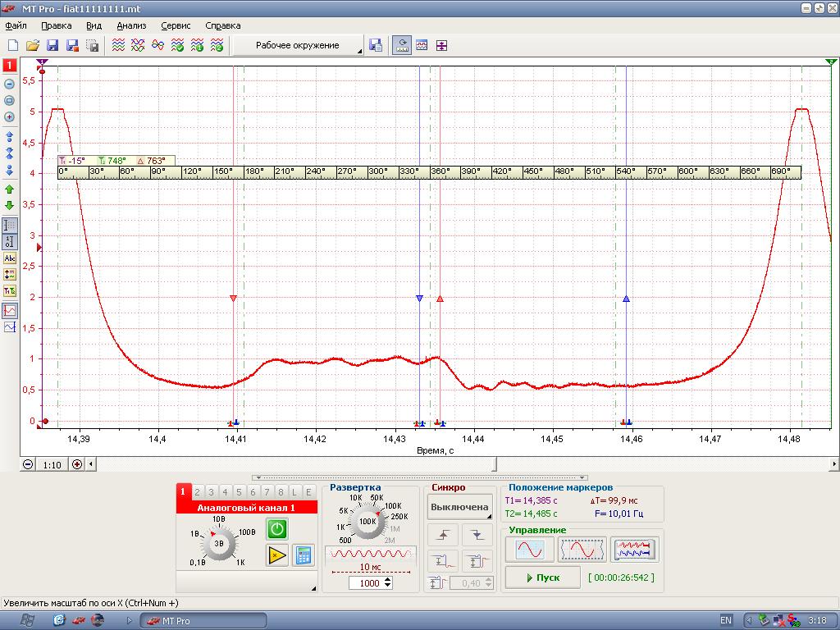The height and width of the screenshot is (630, 840).
Task: Select rising edge trigger icon
Action: tap(444, 535)
